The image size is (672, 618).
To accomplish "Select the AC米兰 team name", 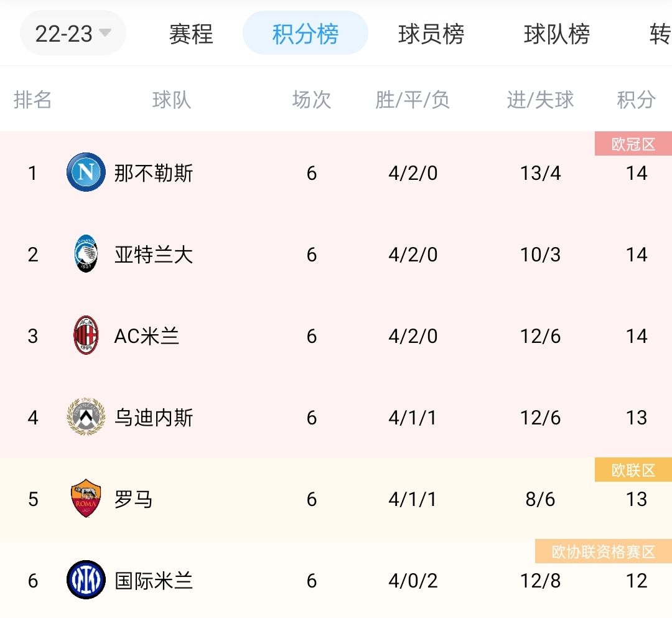I will [146, 336].
